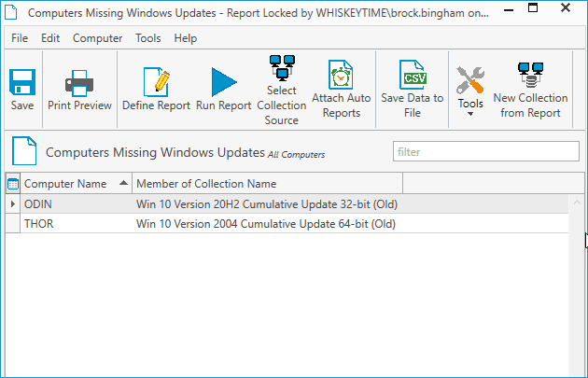This screenshot has width=588, height=378.
Task: Open the Computer menu
Action: coord(97,38)
